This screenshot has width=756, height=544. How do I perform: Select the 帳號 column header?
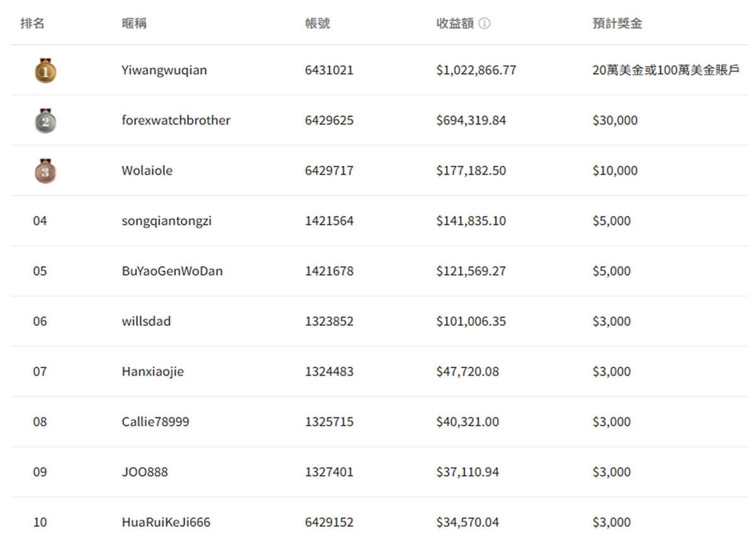318,24
